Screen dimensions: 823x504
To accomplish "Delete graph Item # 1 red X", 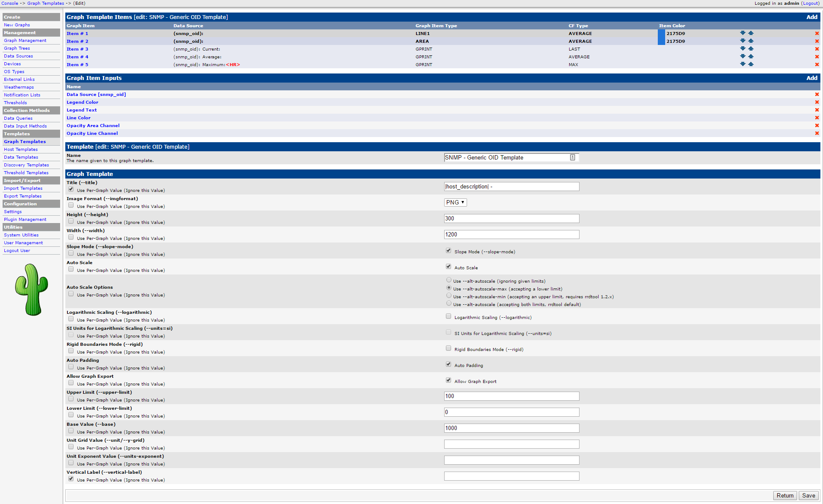I will pos(817,33).
